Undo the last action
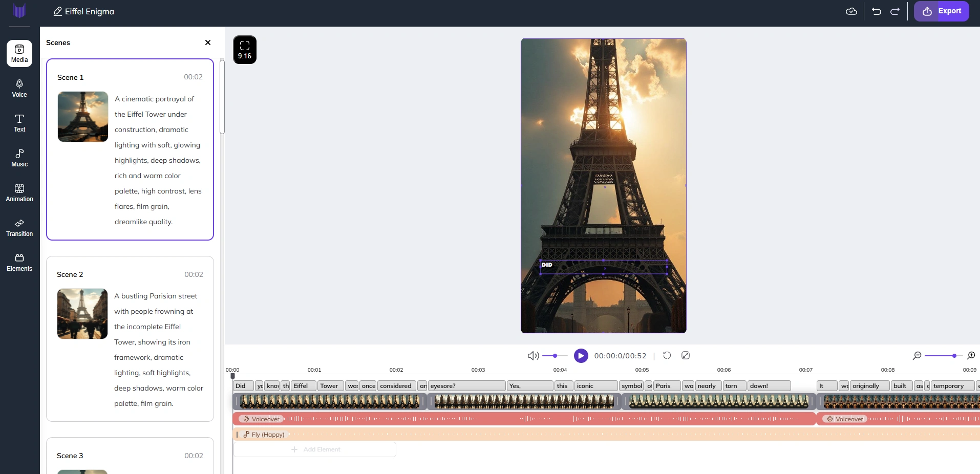 (x=877, y=11)
